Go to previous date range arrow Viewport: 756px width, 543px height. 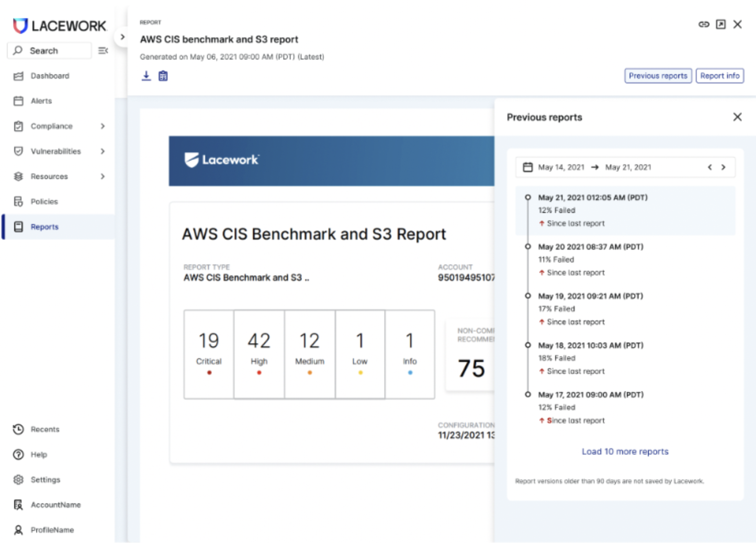710,168
